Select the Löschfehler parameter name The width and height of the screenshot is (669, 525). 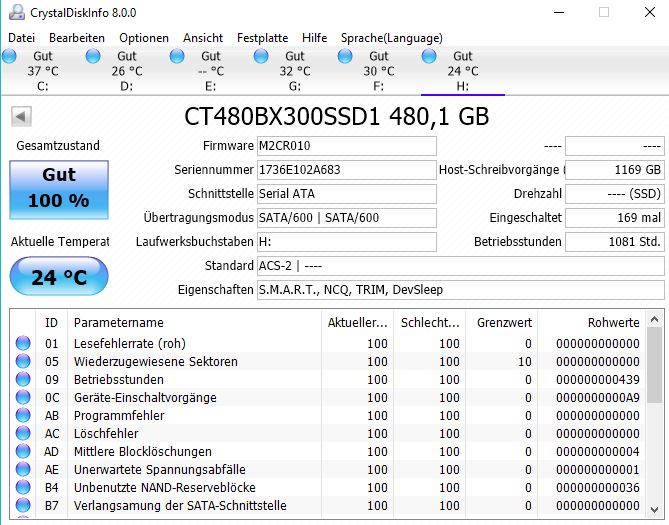[x=106, y=433]
